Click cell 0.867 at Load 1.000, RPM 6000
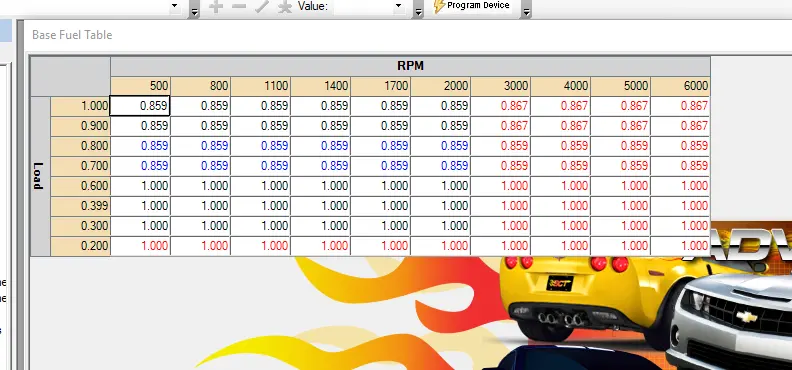The width and height of the screenshot is (792, 370). coord(680,106)
